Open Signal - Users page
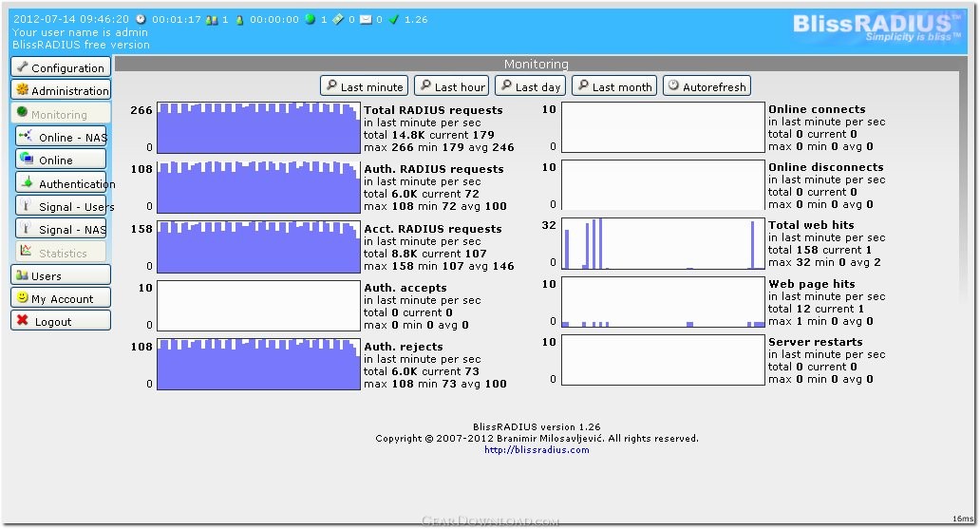980x529 pixels. point(61,205)
